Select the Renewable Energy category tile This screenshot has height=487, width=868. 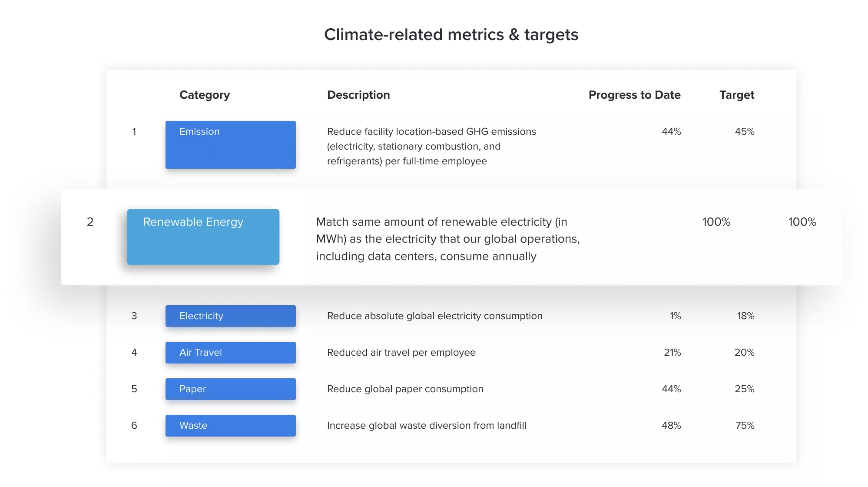pos(203,237)
